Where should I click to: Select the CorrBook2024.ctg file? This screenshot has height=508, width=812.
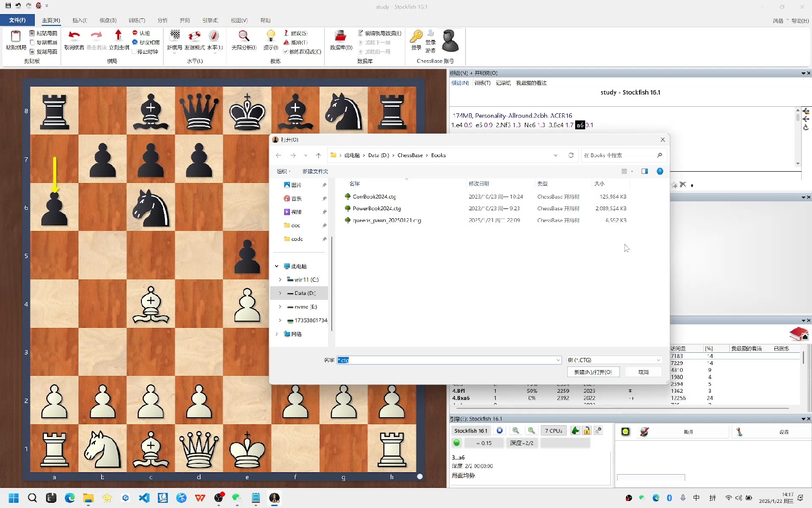(x=374, y=197)
